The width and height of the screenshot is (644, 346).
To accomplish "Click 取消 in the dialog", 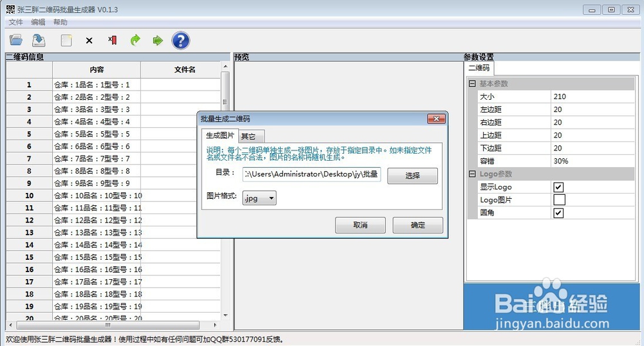I will pos(360,225).
